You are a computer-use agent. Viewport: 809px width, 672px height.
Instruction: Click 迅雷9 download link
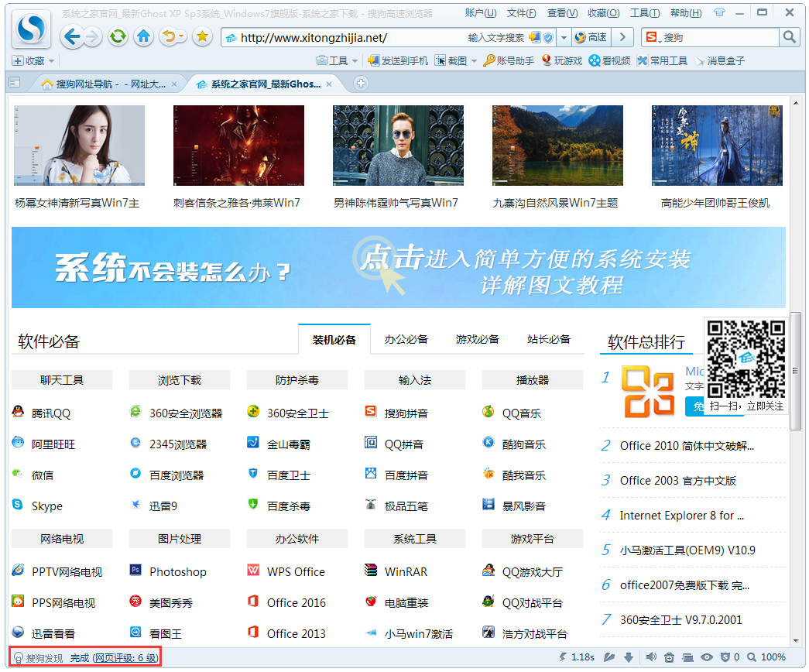pyautogui.click(x=163, y=506)
